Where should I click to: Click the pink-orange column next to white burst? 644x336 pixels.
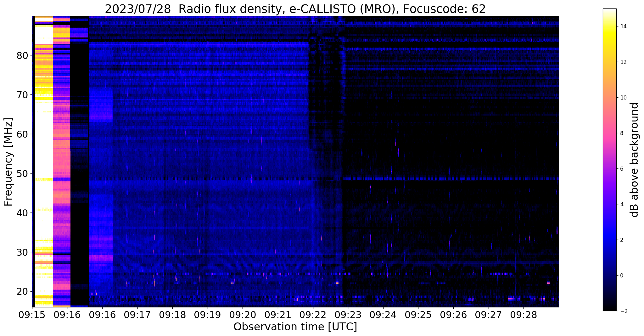click(x=61, y=161)
